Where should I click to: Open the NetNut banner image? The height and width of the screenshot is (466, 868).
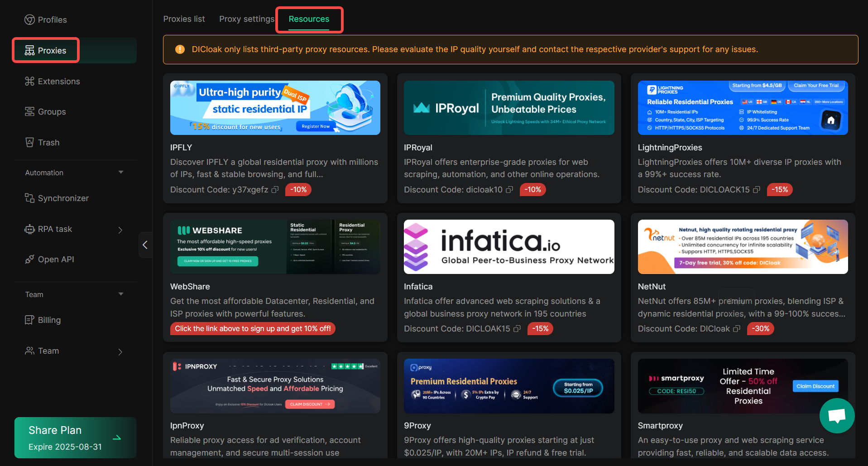point(743,247)
